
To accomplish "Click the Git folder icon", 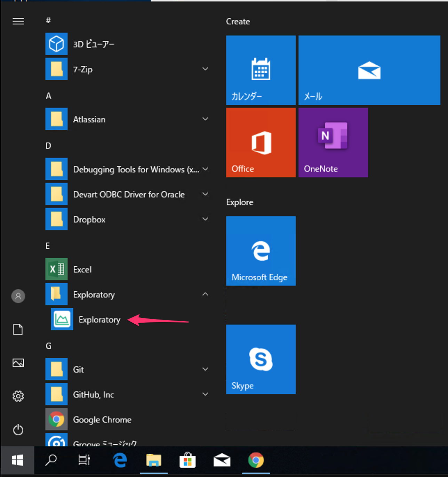I will (x=56, y=369).
